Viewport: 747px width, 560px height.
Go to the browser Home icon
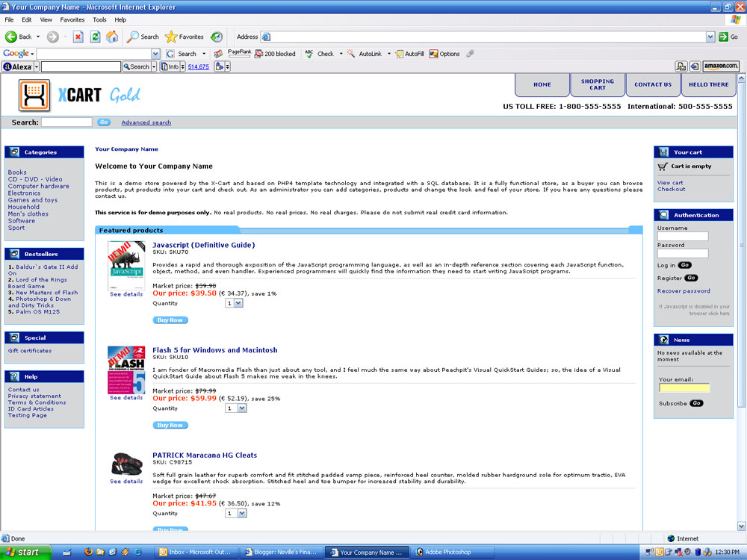click(x=112, y=37)
